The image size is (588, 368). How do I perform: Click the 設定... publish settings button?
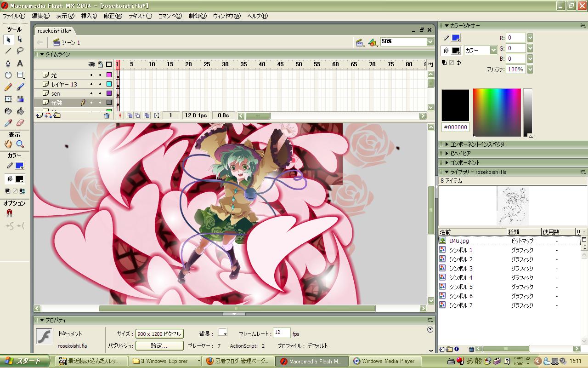pyautogui.click(x=159, y=346)
